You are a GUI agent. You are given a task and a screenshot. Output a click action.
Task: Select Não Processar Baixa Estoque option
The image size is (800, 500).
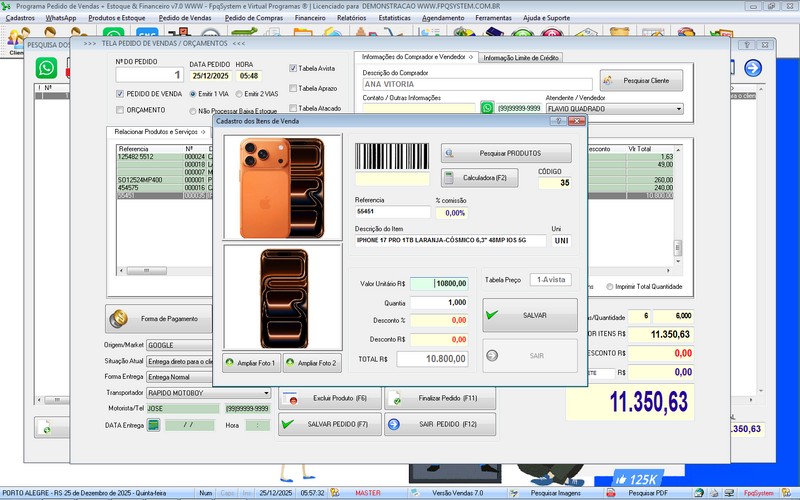pyautogui.click(x=193, y=111)
